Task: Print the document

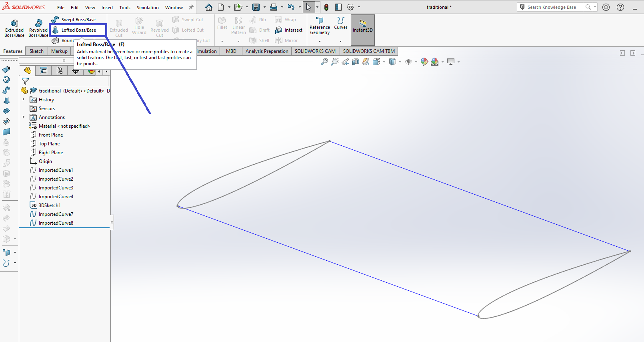Action: tap(274, 7)
